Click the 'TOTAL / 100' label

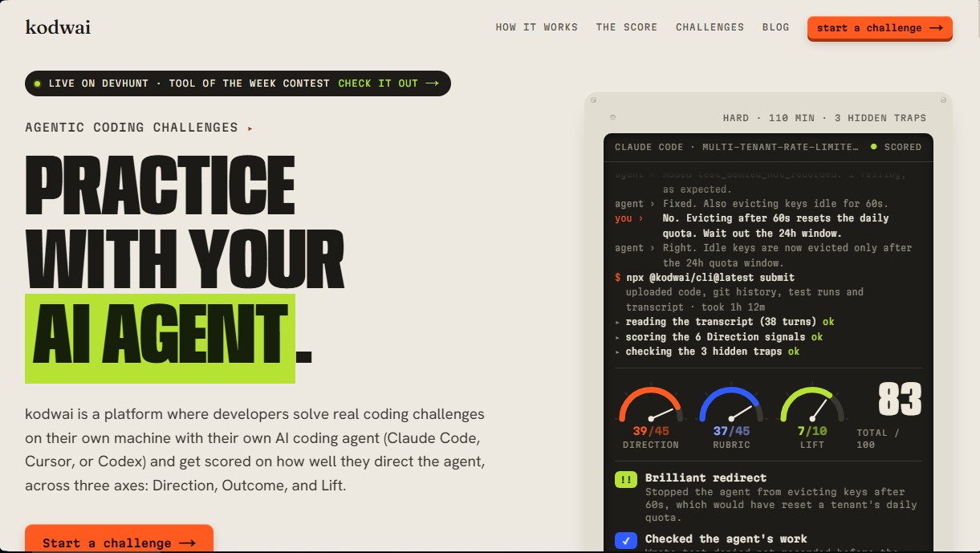pyautogui.click(x=878, y=438)
